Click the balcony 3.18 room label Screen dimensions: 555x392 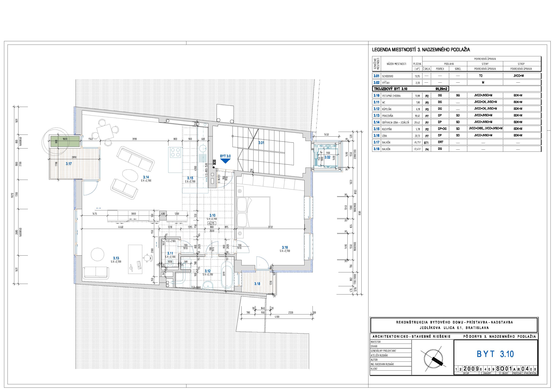(257, 284)
